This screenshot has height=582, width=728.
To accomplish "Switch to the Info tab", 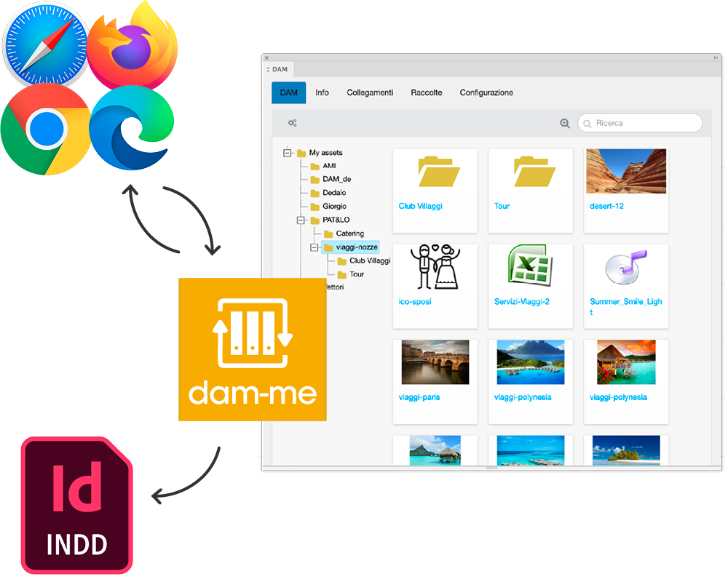I will click(x=323, y=93).
